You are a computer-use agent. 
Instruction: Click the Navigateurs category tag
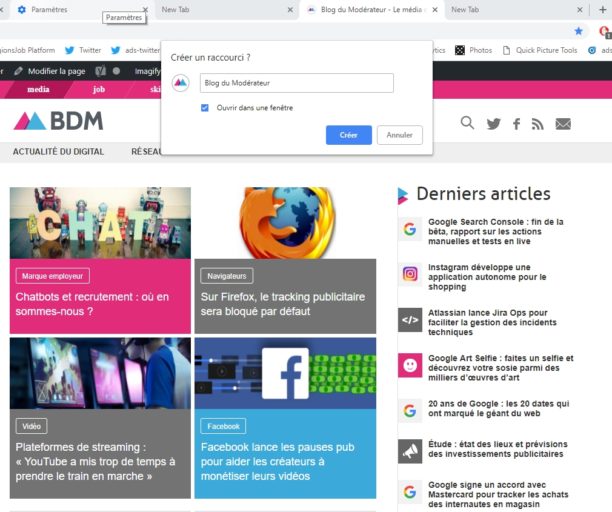tap(227, 276)
